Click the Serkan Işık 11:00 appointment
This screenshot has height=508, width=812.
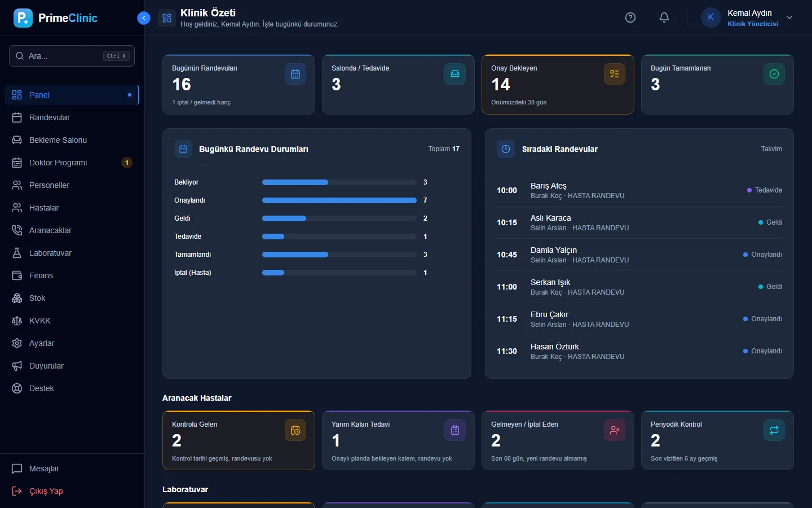tap(639, 287)
